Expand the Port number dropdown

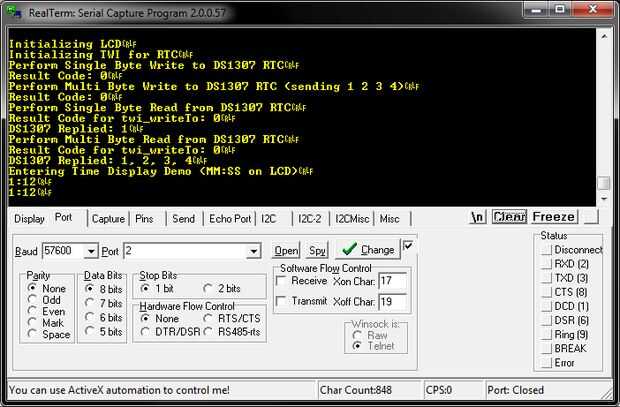(253, 251)
